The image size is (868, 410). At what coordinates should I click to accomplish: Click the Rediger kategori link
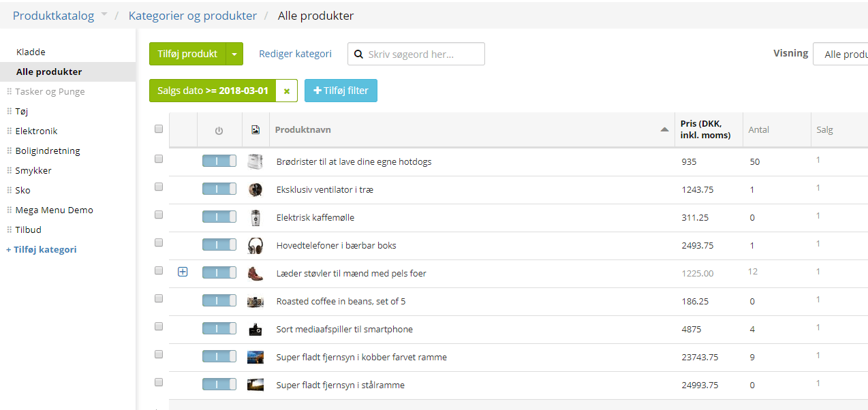point(295,54)
